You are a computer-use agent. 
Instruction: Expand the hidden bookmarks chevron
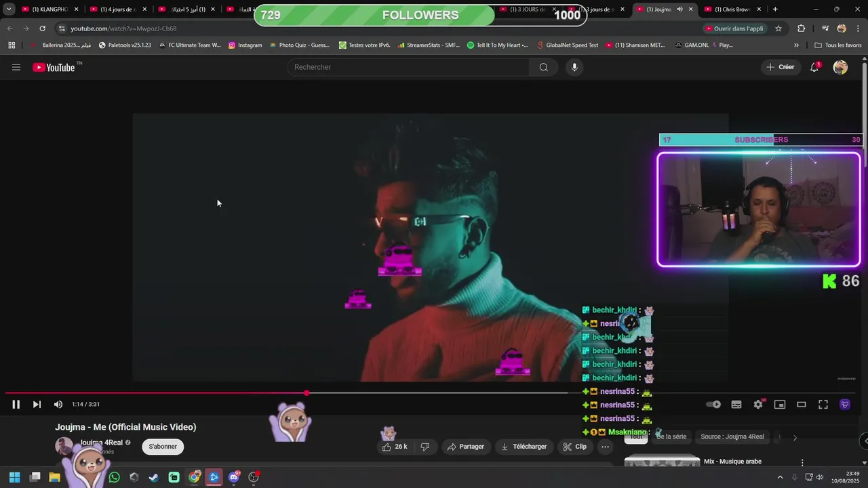click(796, 45)
